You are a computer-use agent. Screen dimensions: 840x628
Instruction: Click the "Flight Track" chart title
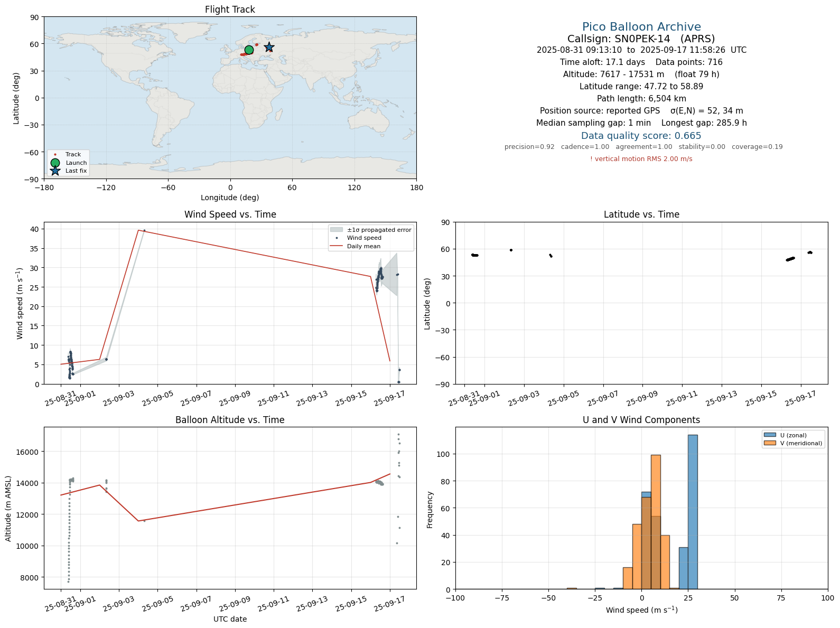tap(230, 10)
